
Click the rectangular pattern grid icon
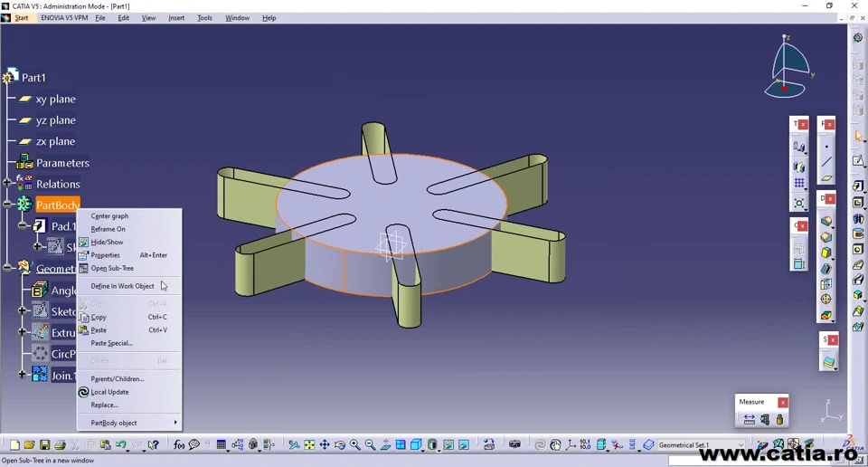798,183
